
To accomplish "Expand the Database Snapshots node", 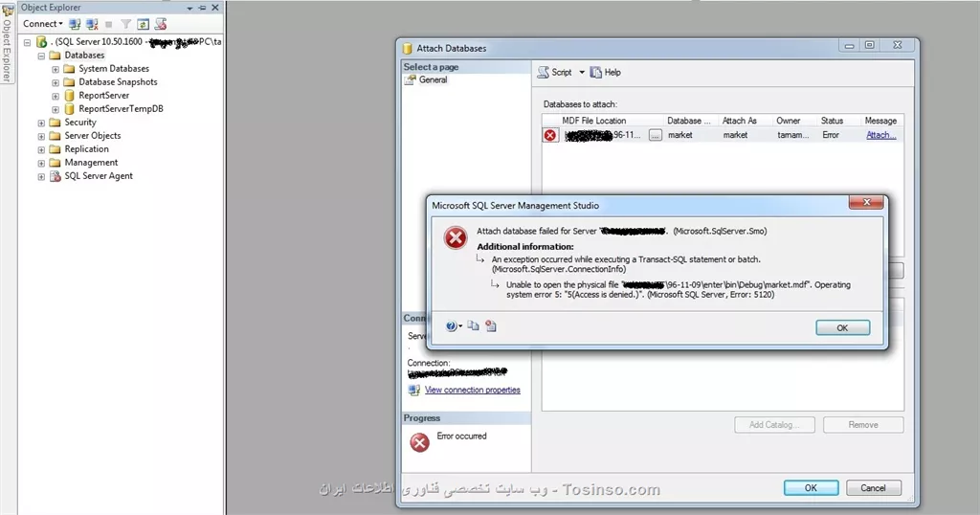I will point(55,82).
